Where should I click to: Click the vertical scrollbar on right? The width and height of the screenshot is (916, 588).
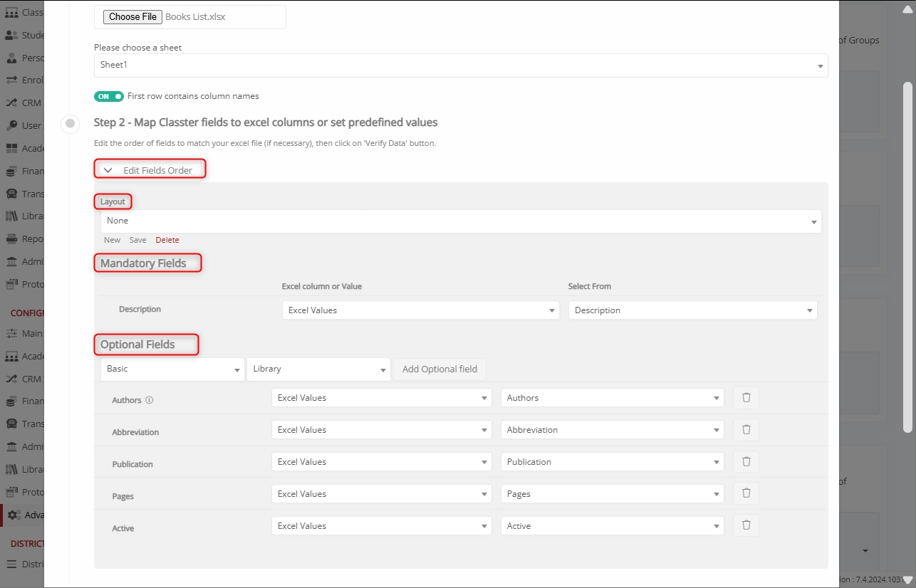pyautogui.click(x=907, y=256)
